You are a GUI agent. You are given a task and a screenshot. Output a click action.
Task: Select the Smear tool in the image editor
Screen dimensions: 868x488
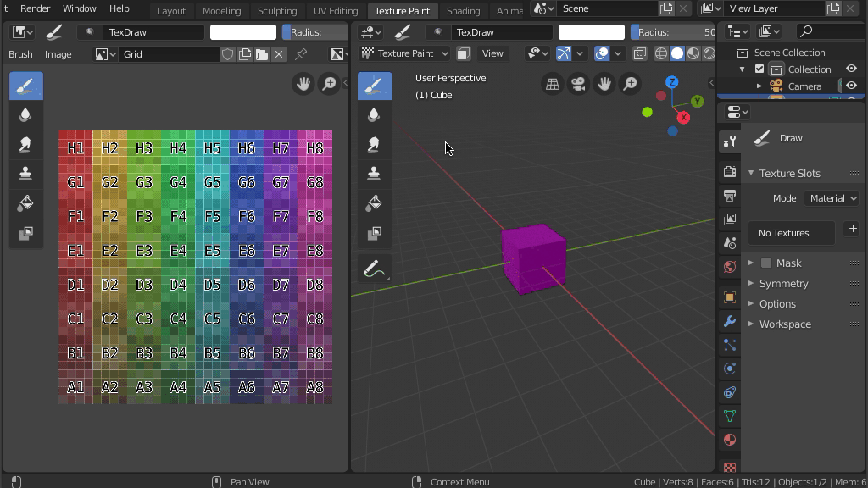[25, 145]
